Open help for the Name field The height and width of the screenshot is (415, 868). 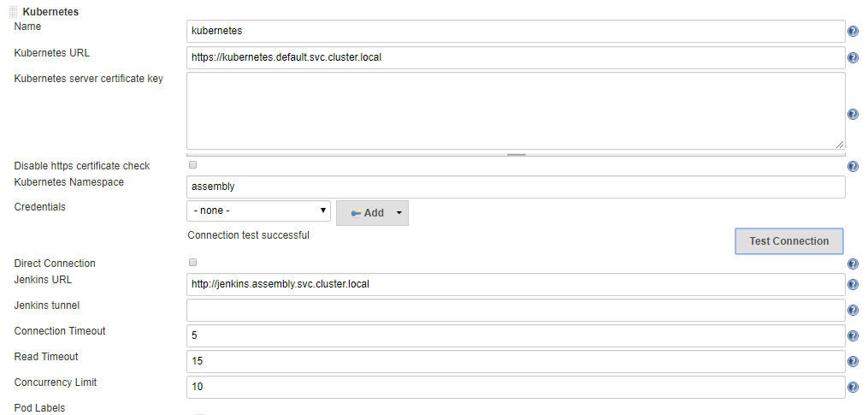pyautogui.click(x=853, y=32)
